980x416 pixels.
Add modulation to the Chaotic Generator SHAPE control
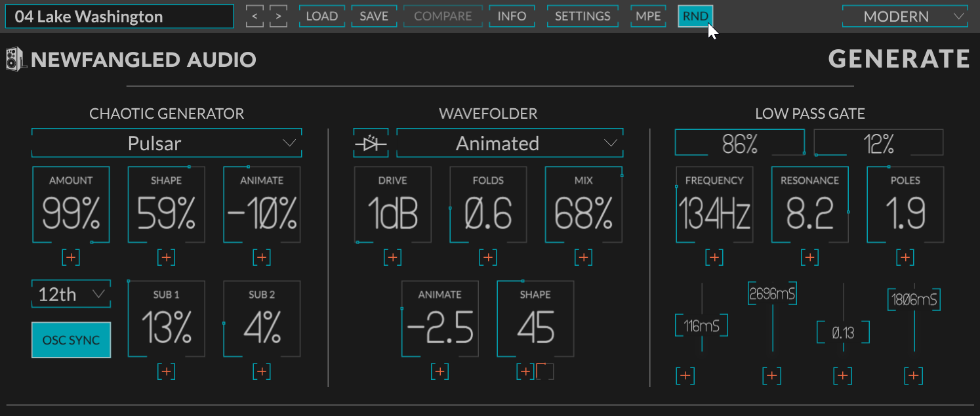pyautogui.click(x=167, y=258)
